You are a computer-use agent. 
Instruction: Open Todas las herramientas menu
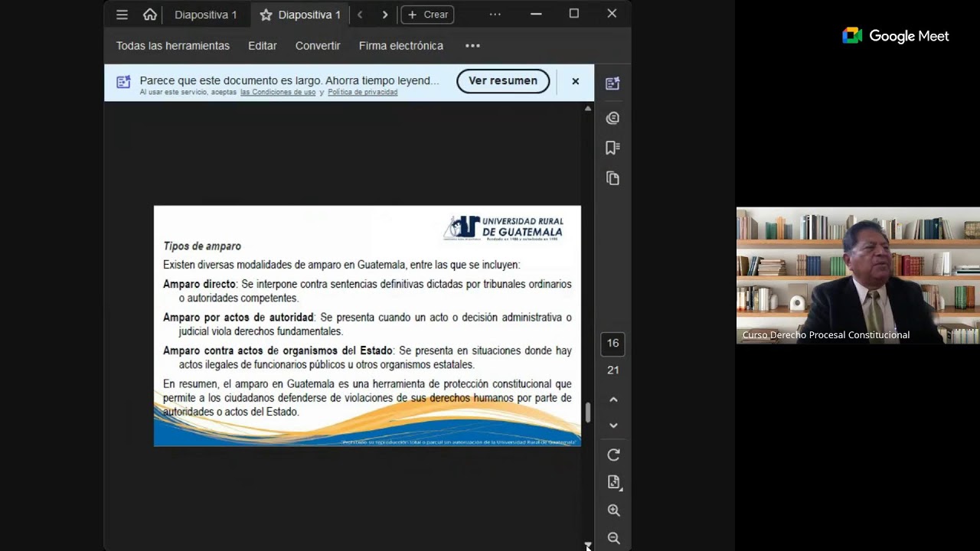tap(173, 46)
